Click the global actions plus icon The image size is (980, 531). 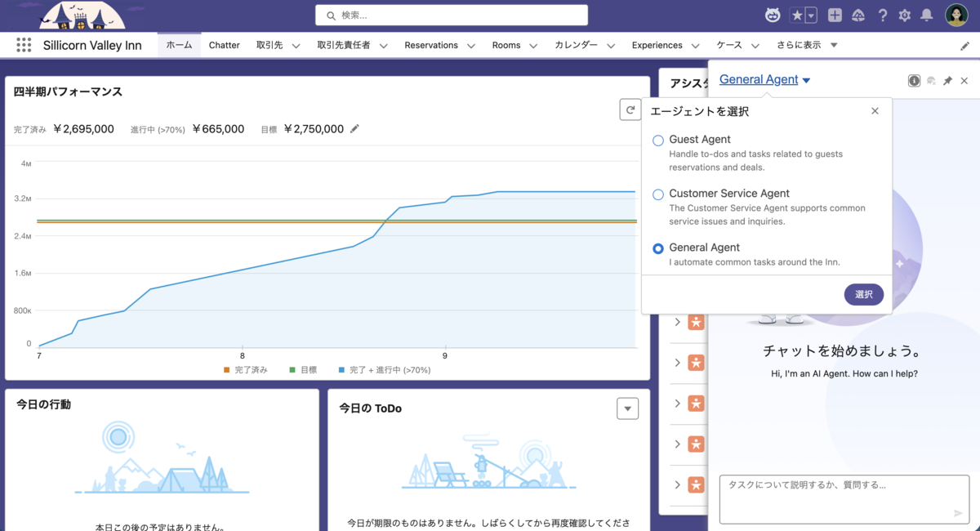click(x=835, y=15)
